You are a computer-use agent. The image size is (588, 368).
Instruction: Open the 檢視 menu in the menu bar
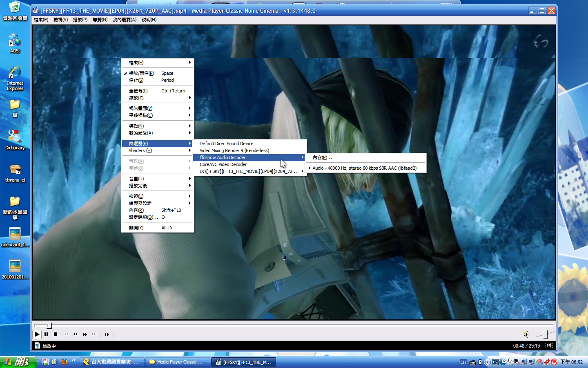pos(60,20)
